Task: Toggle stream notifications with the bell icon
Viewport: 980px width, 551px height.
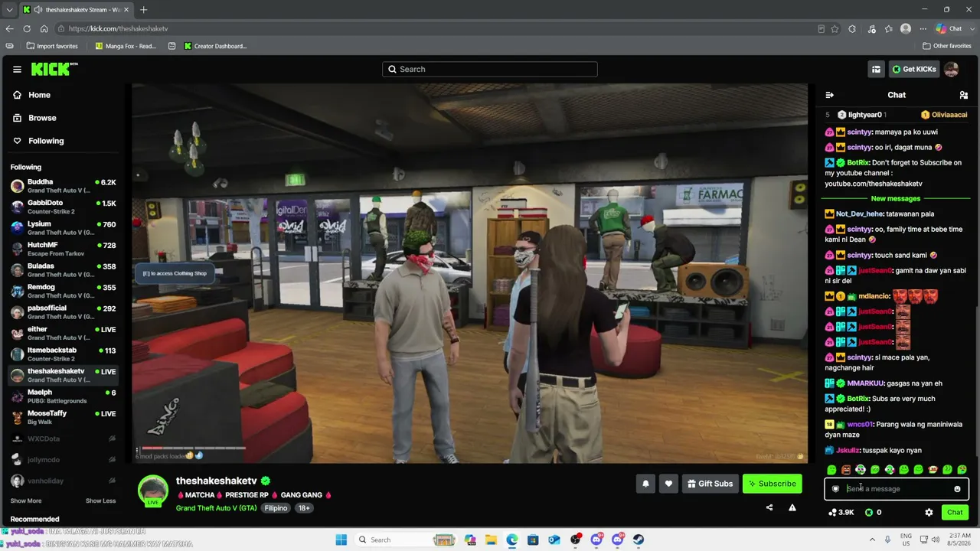Action: (x=645, y=484)
